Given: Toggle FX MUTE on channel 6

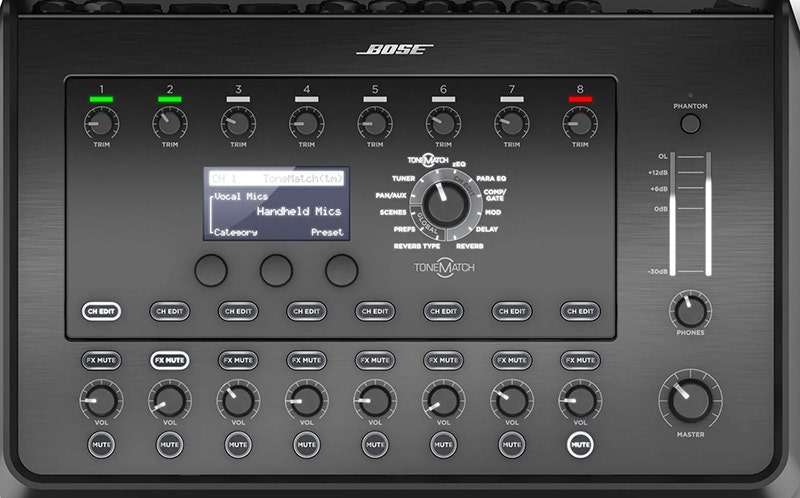Looking at the screenshot, I should point(443,360).
